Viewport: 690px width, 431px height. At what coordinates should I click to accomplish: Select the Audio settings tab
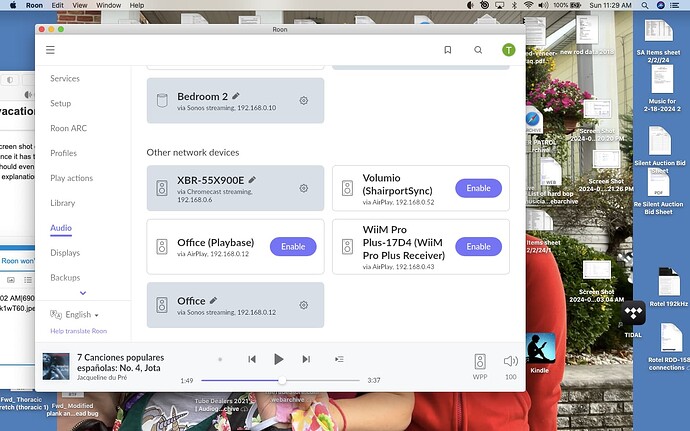tap(61, 228)
